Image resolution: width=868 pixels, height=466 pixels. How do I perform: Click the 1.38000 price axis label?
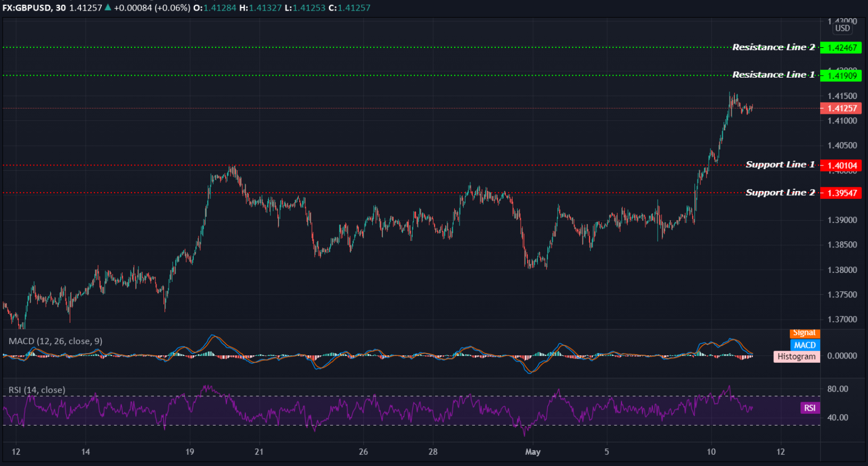pos(842,270)
